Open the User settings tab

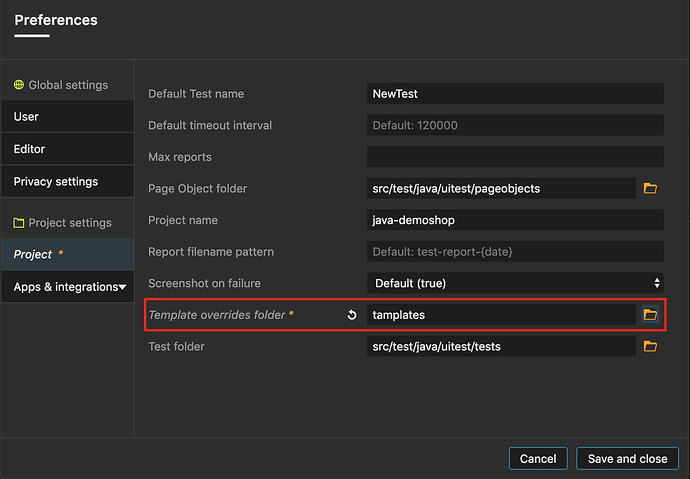pos(68,117)
